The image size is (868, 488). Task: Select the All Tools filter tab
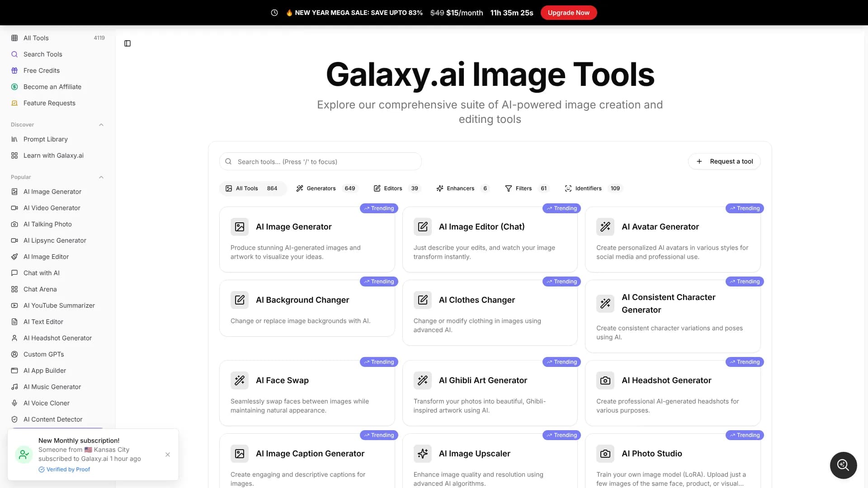coord(253,188)
